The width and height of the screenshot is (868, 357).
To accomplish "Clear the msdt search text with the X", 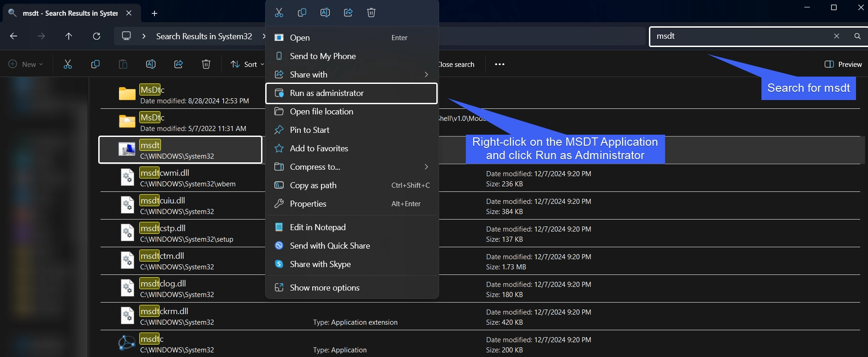I will pyautogui.click(x=837, y=36).
